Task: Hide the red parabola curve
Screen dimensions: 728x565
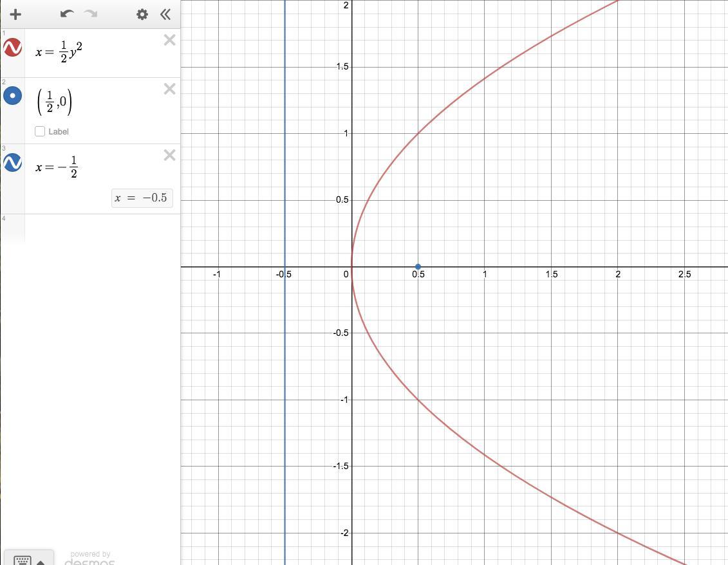Action: [12, 48]
